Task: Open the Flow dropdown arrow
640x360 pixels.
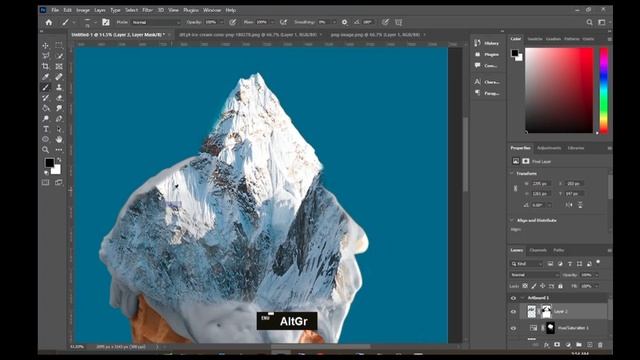Action: point(272,22)
